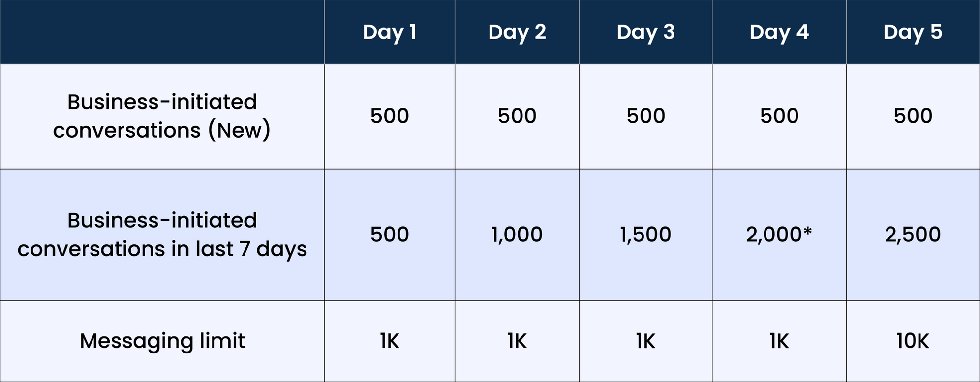Select the 1,500 cell under Day 3
This screenshot has height=382, width=980.
tap(645, 235)
